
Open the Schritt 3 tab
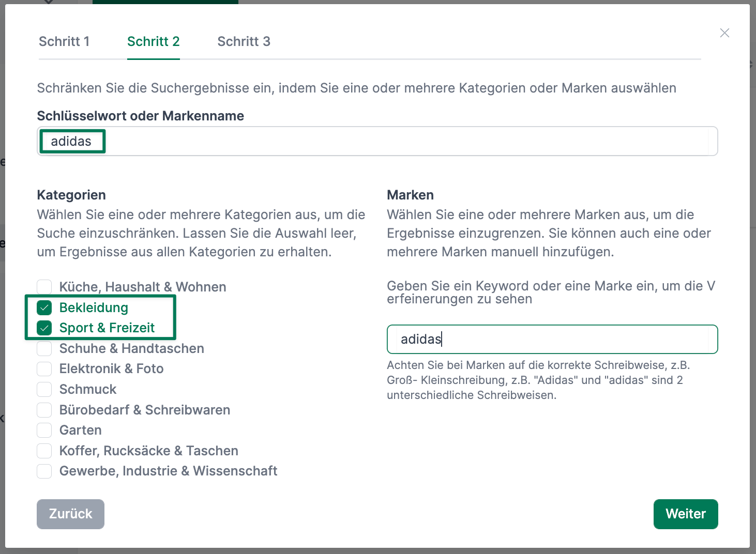(244, 41)
